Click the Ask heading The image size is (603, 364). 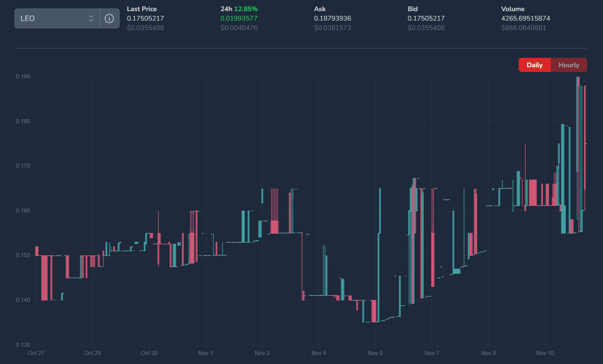click(x=320, y=9)
